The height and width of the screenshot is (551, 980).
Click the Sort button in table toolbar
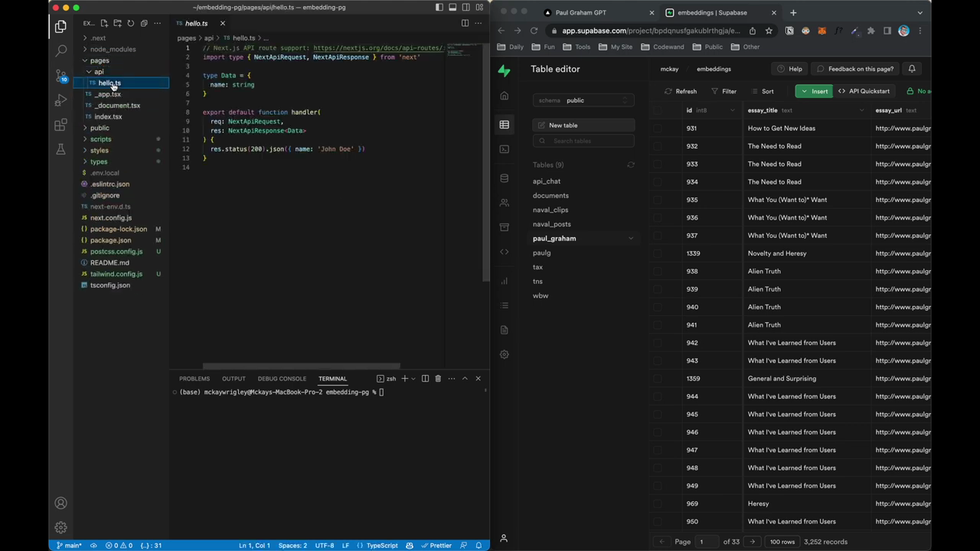click(x=762, y=91)
